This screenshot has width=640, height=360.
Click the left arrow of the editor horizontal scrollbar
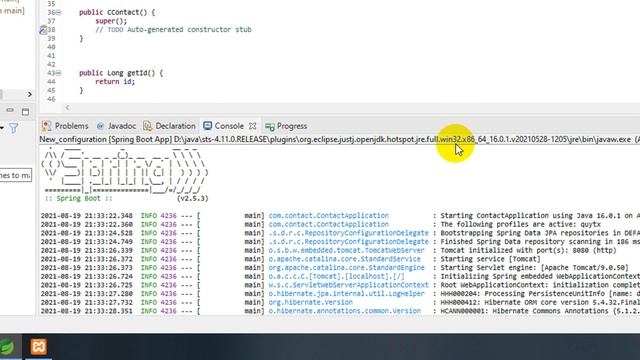click(x=67, y=108)
